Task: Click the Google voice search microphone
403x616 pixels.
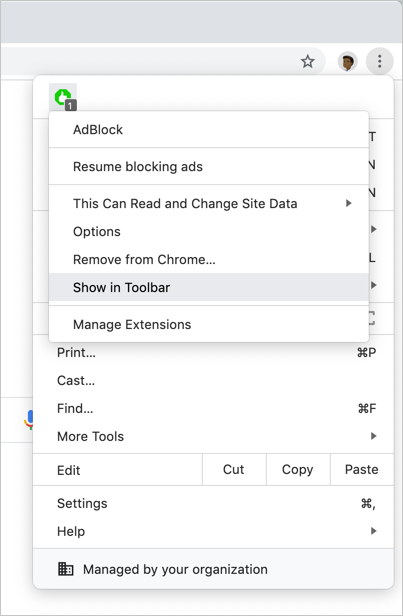Action: [29, 420]
